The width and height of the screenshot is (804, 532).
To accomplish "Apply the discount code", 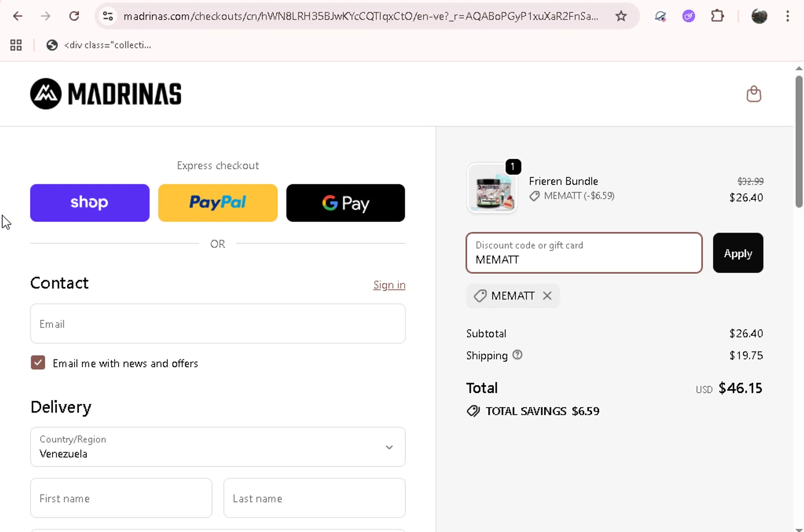I will click(x=738, y=253).
